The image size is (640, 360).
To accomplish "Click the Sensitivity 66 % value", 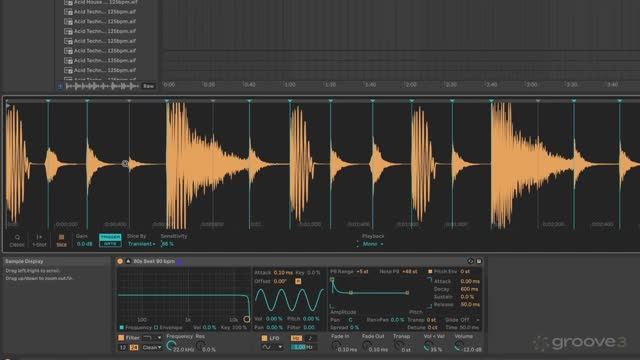I will (x=167, y=244).
